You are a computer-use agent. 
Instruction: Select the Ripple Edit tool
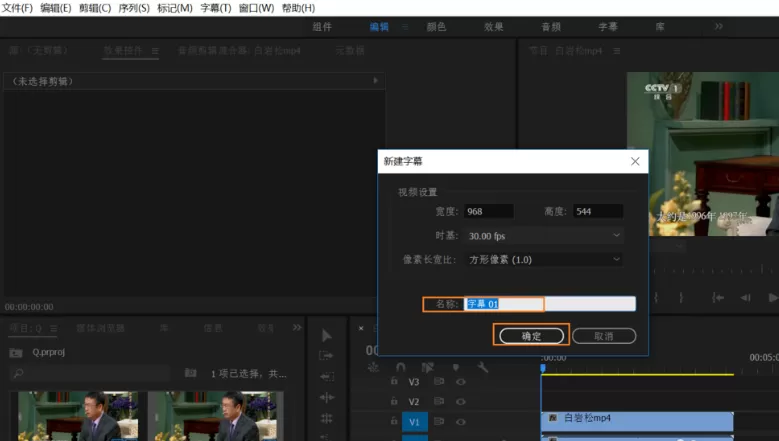pos(326,377)
